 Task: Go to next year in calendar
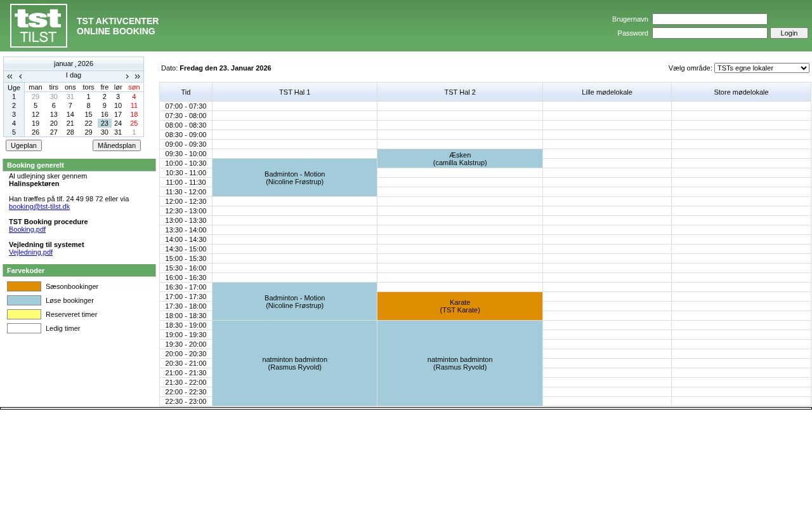(137, 76)
